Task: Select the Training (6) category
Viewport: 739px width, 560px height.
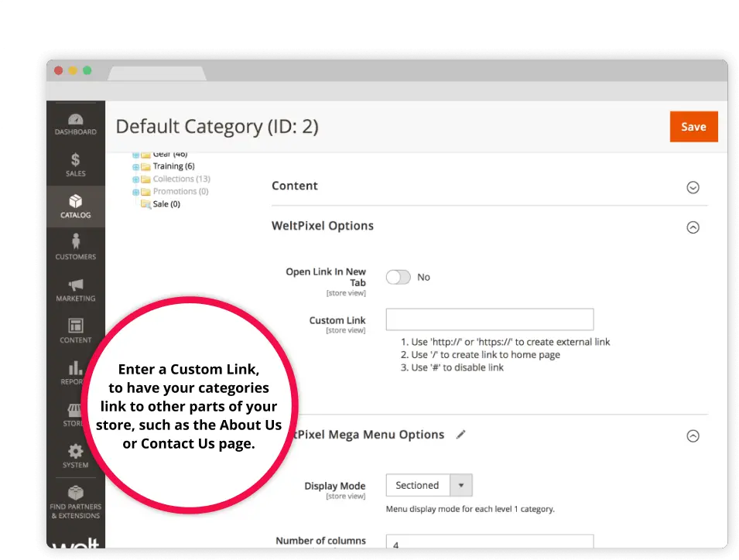Action: (x=173, y=166)
